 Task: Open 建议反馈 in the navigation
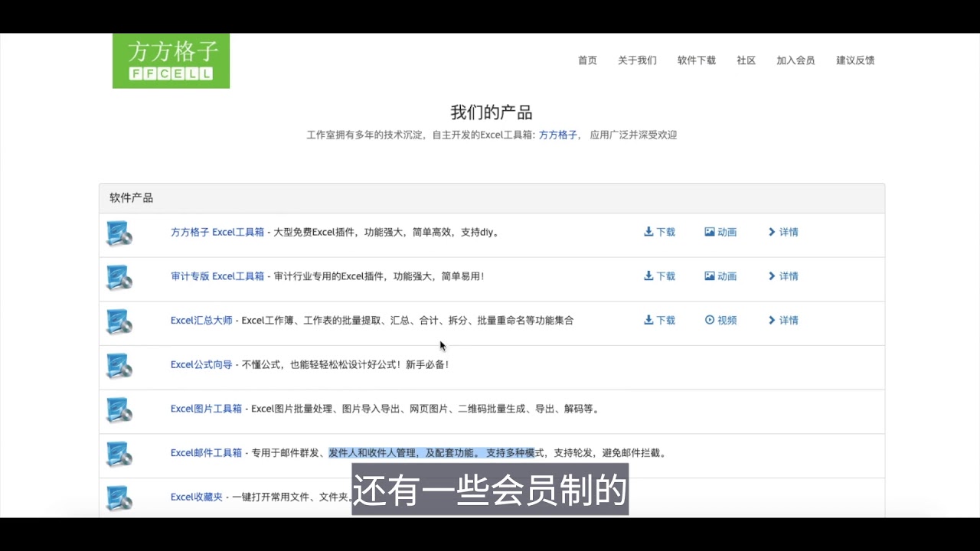click(x=855, y=60)
